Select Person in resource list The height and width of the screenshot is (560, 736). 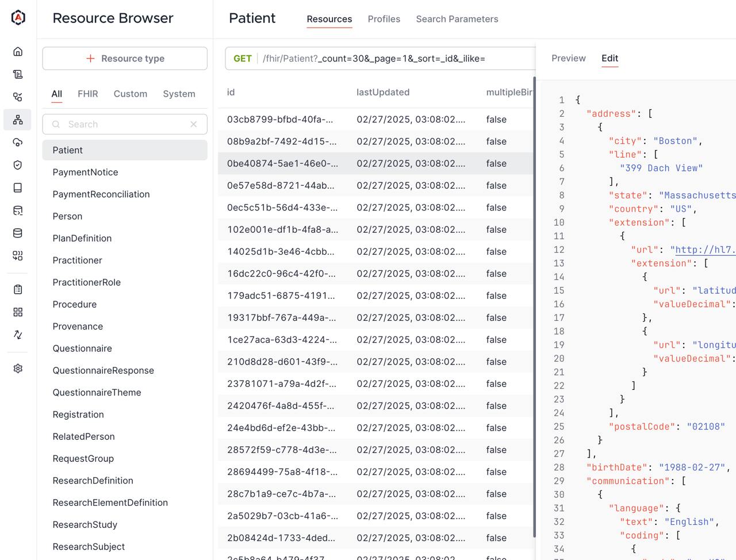pyautogui.click(x=125, y=216)
